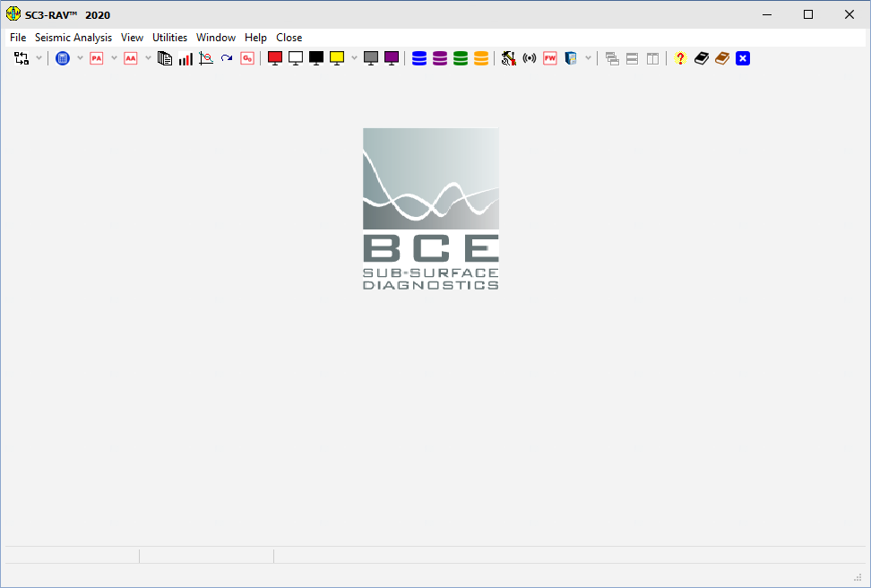Minimize the SC3-RAV window
This screenshot has width=871, height=588.
pyautogui.click(x=767, y=14)
